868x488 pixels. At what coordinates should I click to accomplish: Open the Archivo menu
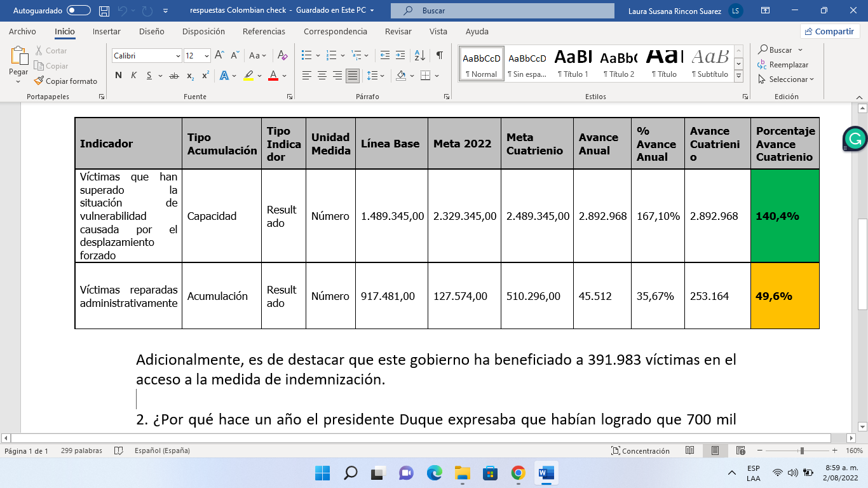[x=22, y=31]
